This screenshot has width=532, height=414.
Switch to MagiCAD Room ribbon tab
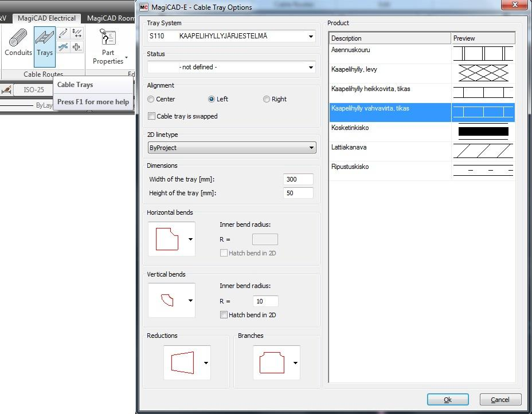click(111, 18)
